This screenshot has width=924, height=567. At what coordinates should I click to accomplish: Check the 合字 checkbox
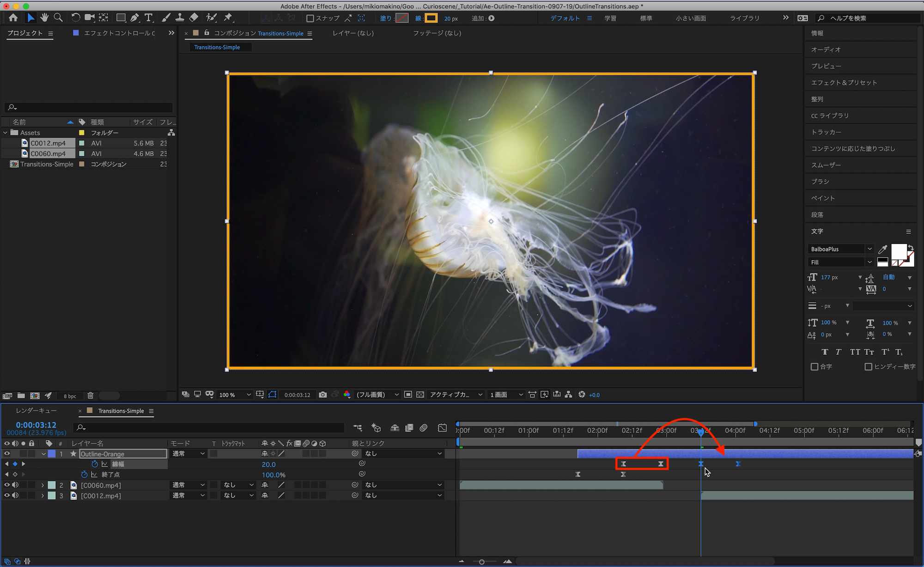tap(815, 366)
